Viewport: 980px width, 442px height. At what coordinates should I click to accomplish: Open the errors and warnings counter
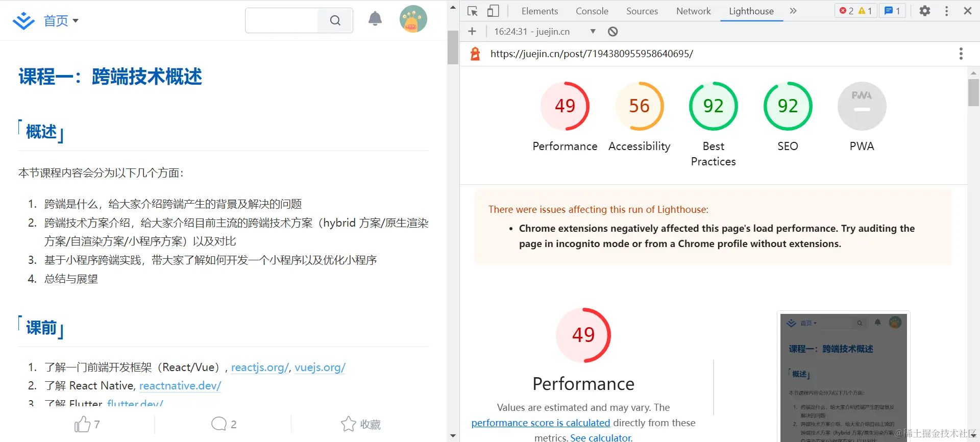(856, 11)
